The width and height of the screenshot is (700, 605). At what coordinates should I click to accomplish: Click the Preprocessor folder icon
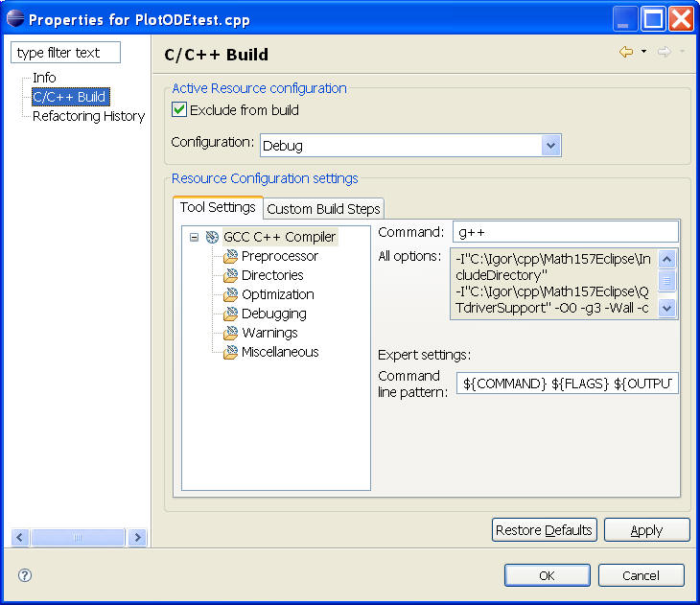[230, 257]
